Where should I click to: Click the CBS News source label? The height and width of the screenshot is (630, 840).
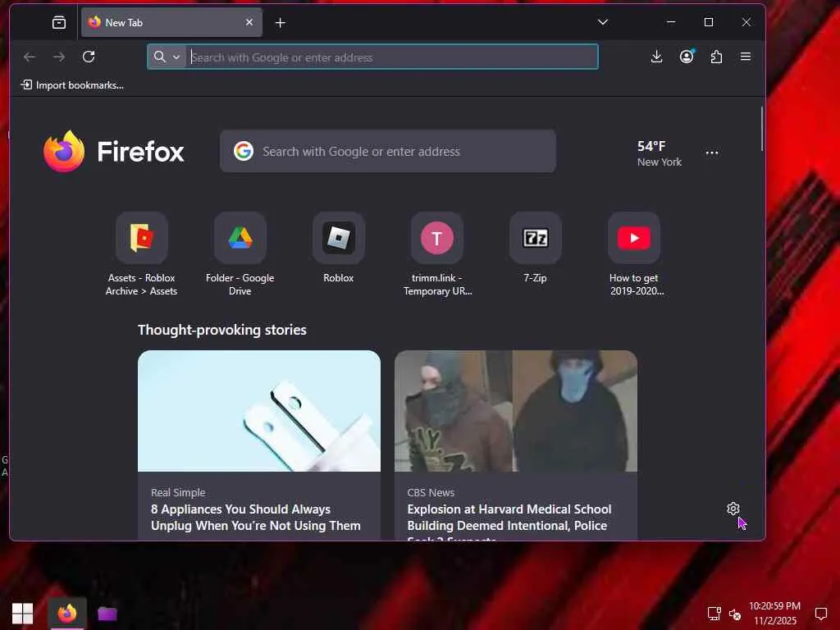(431, 492)
